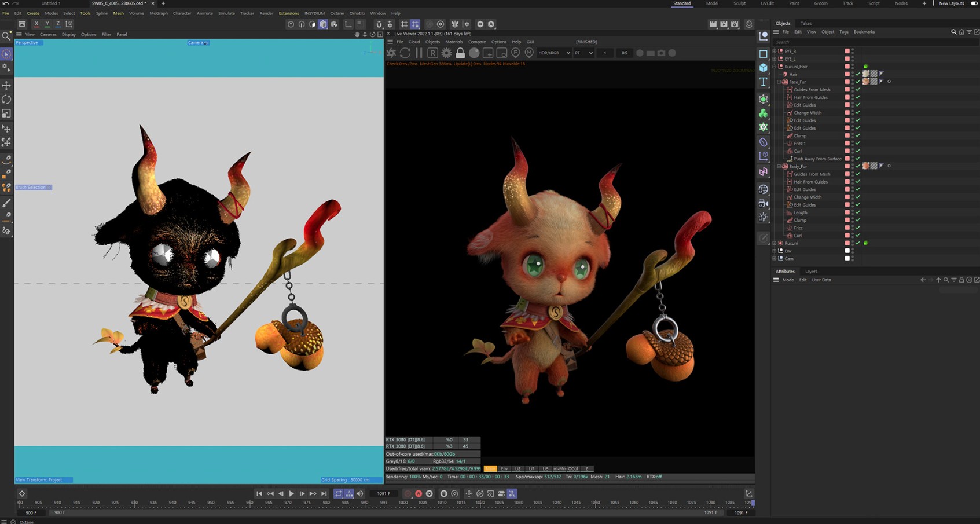980x524 pixels.
Task: Open the MoGraph menu
Action: 158,13
